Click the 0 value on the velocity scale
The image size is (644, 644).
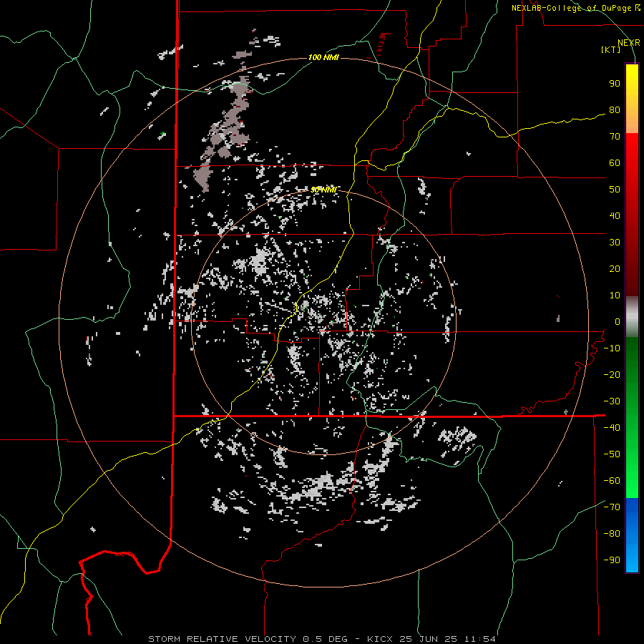pyautogui.click(x=618, y=322)
